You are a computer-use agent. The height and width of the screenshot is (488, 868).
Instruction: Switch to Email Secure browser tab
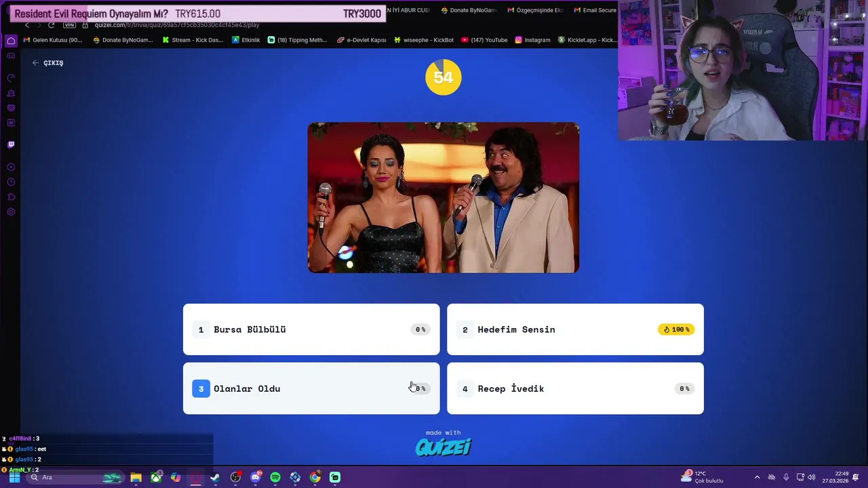pyautogui.click(x=595, y=10)
